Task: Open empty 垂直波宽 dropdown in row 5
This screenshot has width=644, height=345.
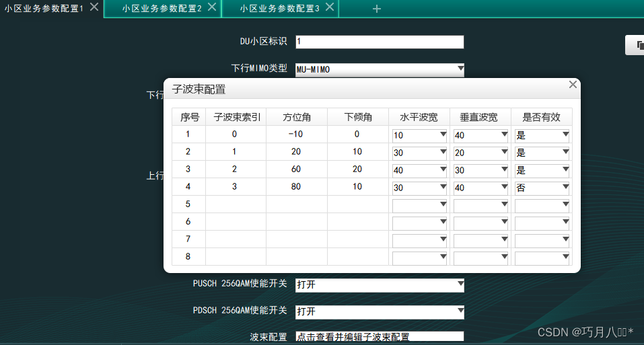Action: tap(480, 205)
